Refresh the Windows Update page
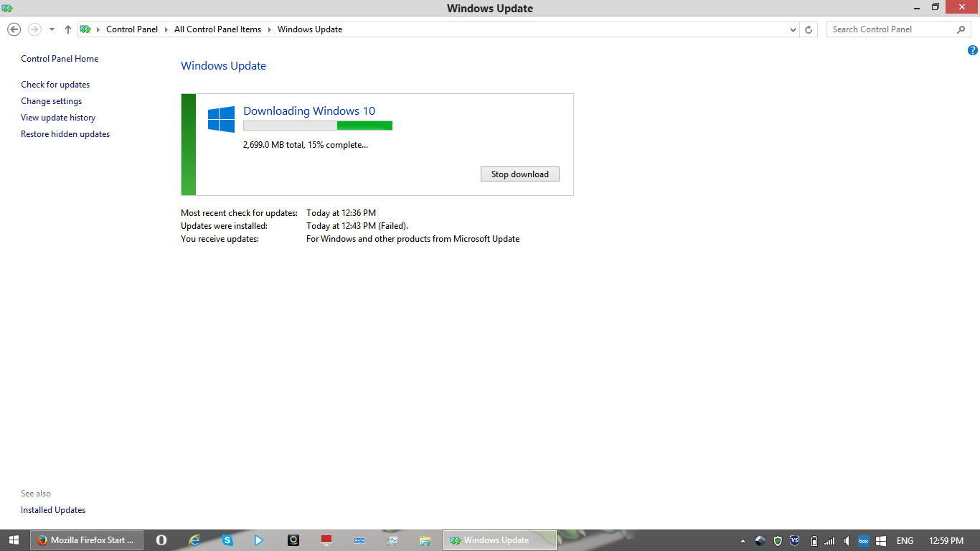Viewport: 980px width, 551px height. pyautogui.click(x=809, y=29)
